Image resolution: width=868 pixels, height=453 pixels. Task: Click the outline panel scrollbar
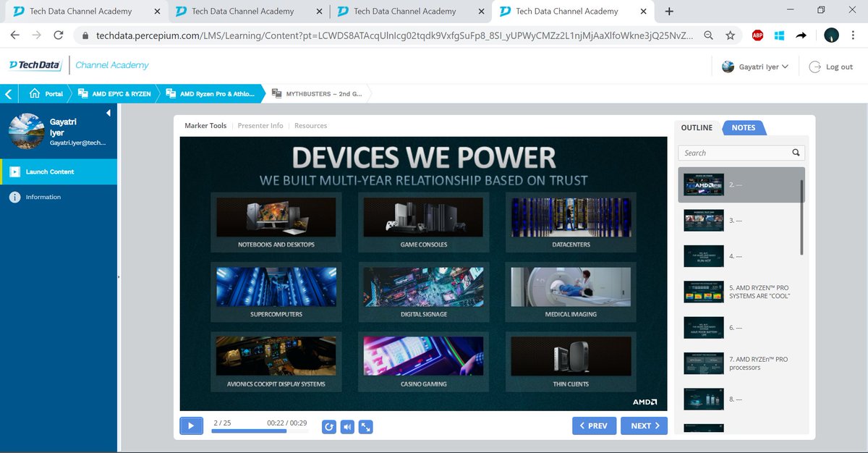801,217
